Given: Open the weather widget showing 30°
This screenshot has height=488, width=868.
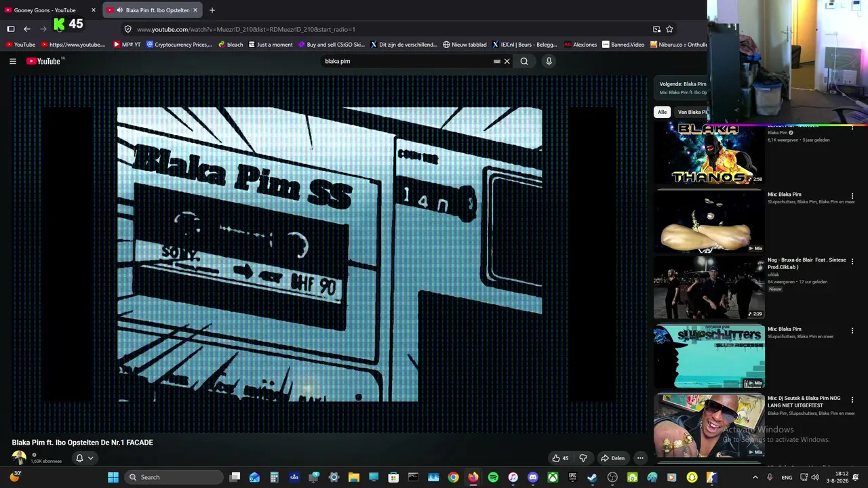Looking at the screenshot, I should [15, 476].
